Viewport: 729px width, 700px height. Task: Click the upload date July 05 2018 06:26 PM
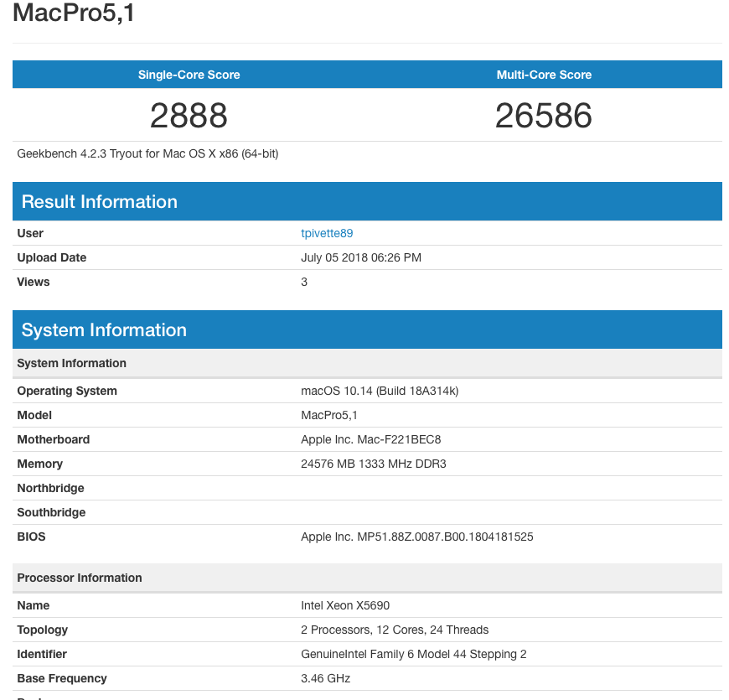[x=361, y=257]
